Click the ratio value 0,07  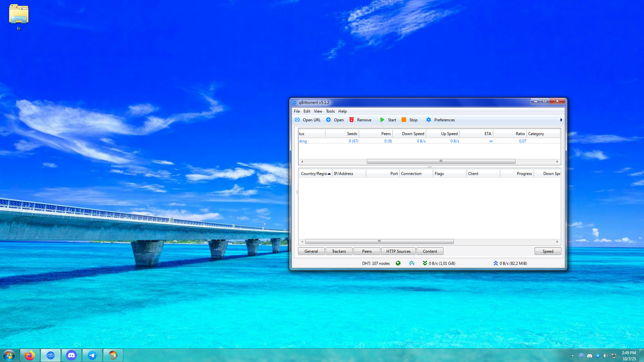click(523, 141)
